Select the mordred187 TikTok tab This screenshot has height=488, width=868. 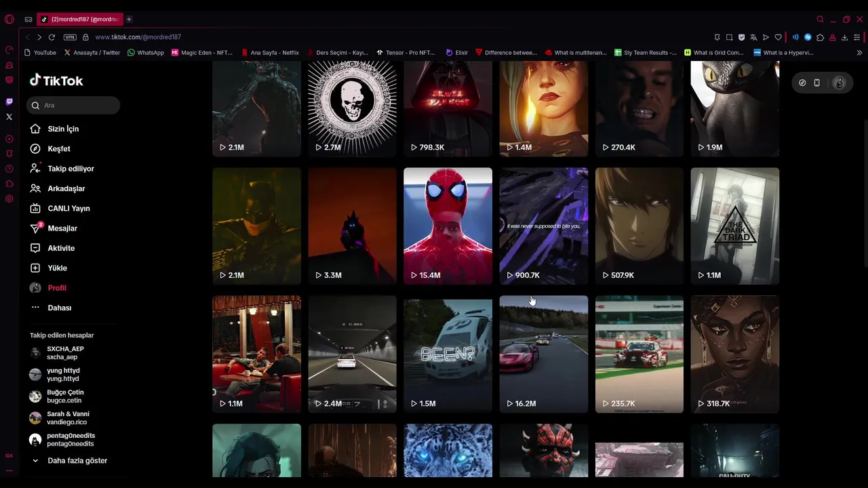pyautogui.click(x=80, y=19)
